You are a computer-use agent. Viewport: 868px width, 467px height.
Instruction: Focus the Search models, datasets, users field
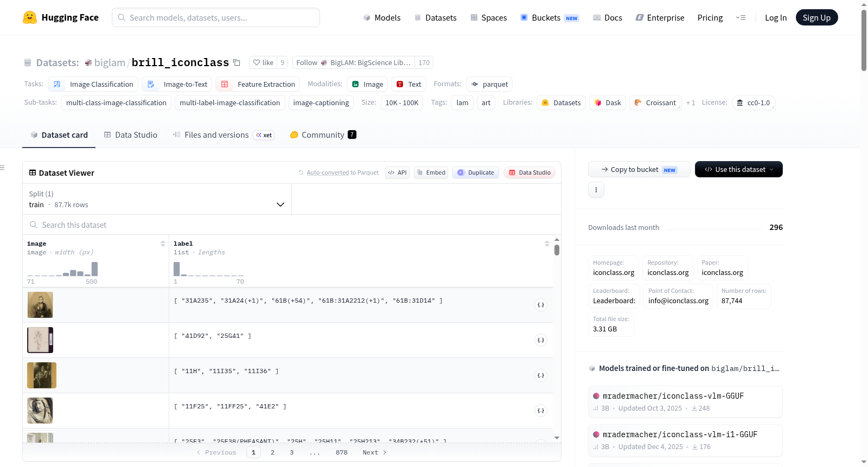[x=216, y=17]
